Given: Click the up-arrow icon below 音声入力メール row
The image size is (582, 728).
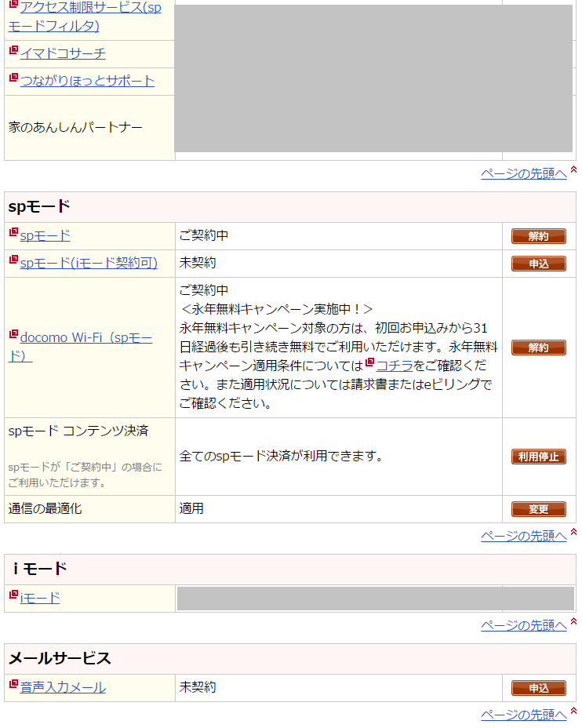Looking at the screenshot, I should pos(573,711).
